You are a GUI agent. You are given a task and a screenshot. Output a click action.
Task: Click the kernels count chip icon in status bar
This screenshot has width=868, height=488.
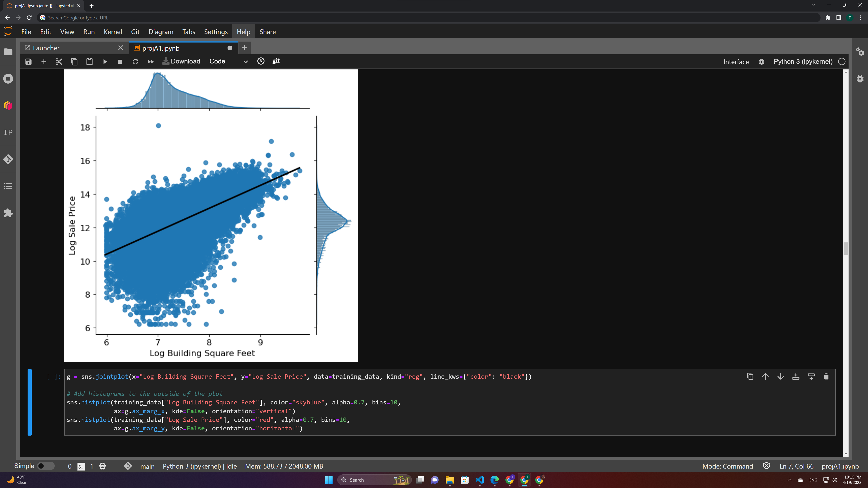coord(102,466)
